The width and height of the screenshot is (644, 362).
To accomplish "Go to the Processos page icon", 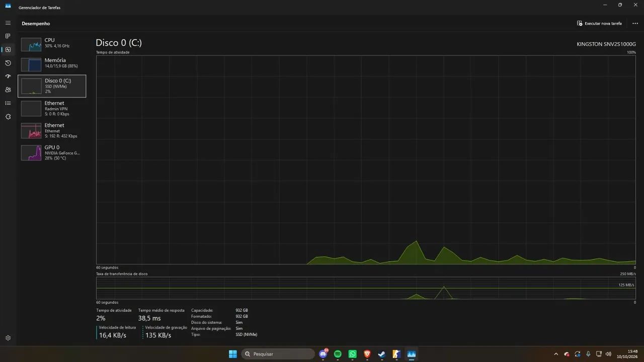I will (8, 36).
